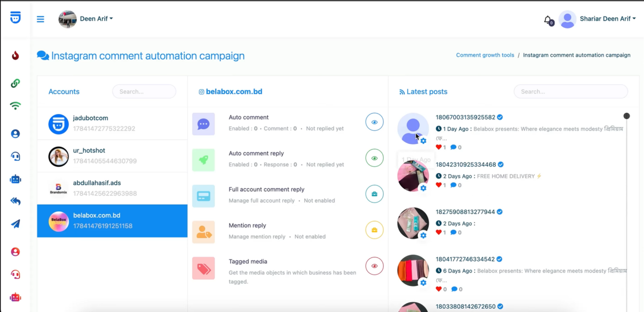Focus the Latest posts search field
This screenshot has width=644, height=312.
point(571,92)
